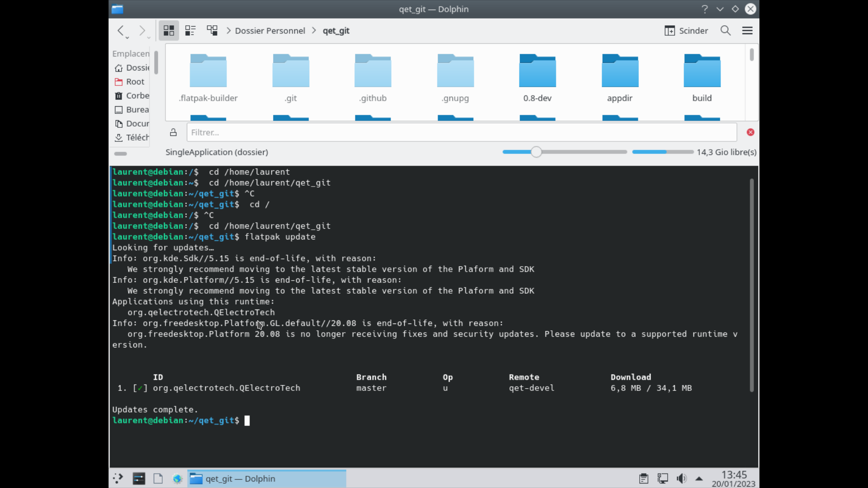Image resolution: width=868 pixels, height=488 pixels.
Task: Click qet_git breadcrumb segment
Action: 336,31
